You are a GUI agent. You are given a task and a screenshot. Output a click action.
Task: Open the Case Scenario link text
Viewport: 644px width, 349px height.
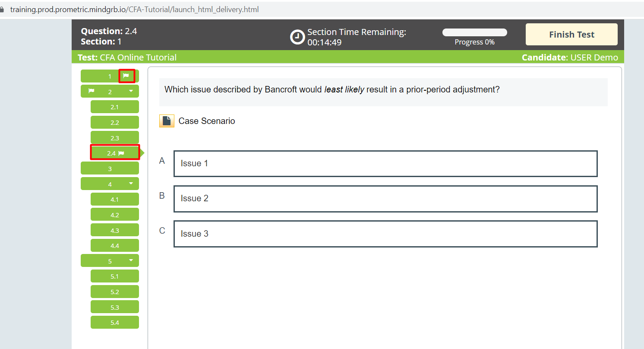pos(207,121)
